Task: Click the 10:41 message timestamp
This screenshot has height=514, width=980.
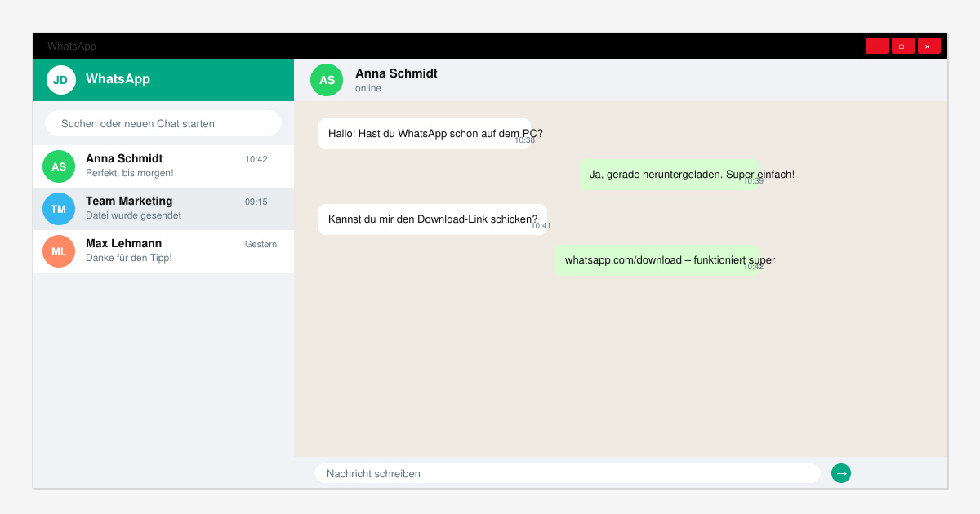Action: [541, 226]
